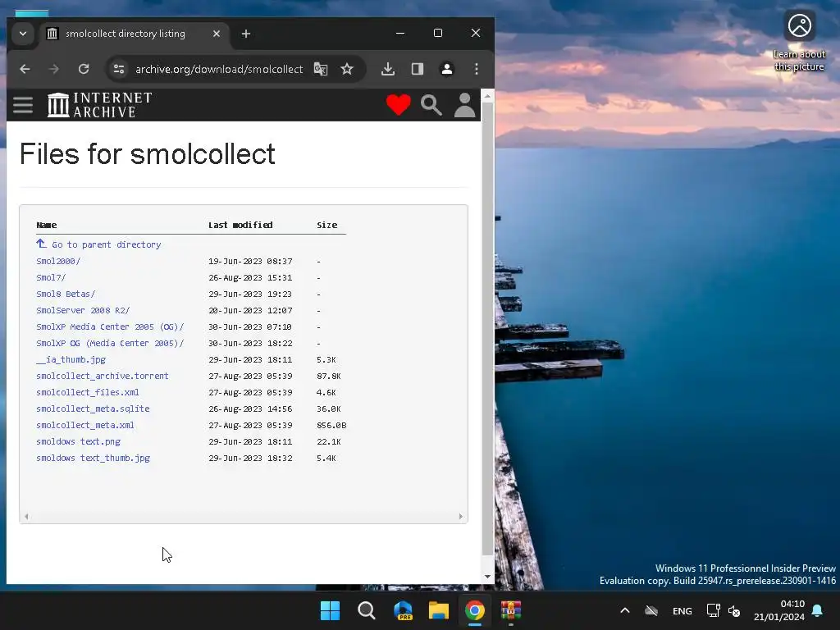The width and height of the screenshot is (840, 630).
Task: Open the Smol8 Betas/ folder
Action: pos(66,294)
